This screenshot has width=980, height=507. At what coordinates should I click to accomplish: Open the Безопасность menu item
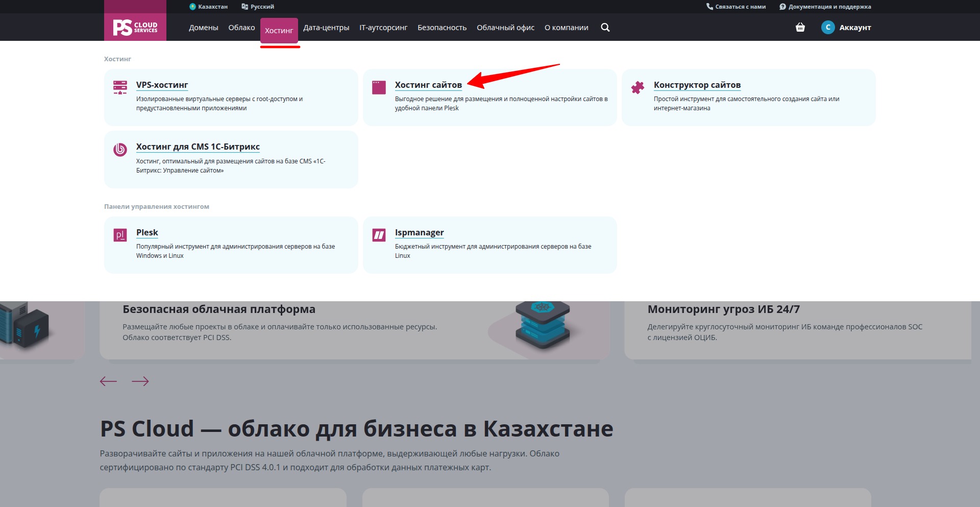click(442, 28)
